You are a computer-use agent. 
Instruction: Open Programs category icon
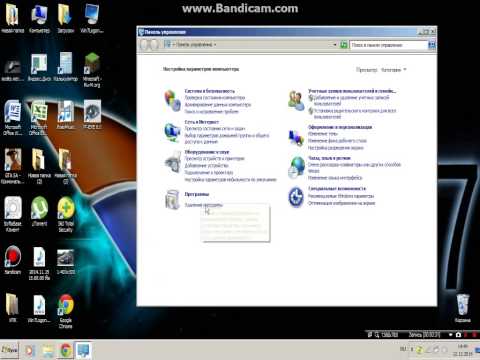172,199
